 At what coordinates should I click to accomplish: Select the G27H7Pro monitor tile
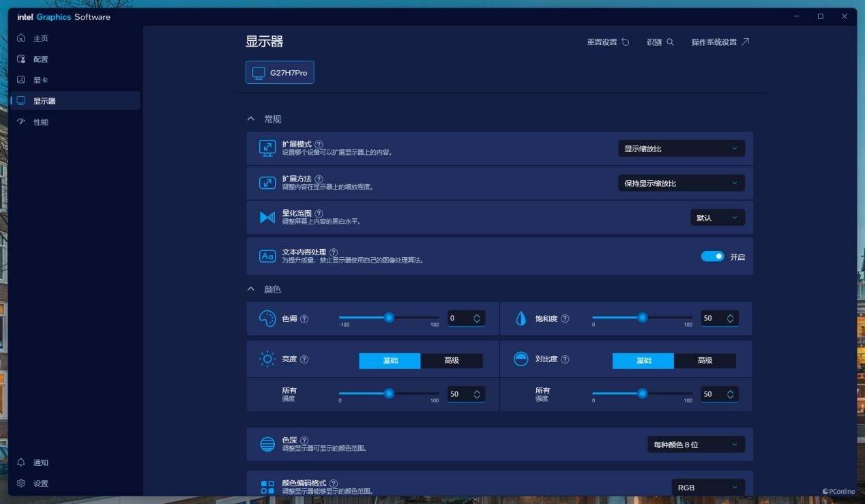pyautogui.click(x=280, y=72)
